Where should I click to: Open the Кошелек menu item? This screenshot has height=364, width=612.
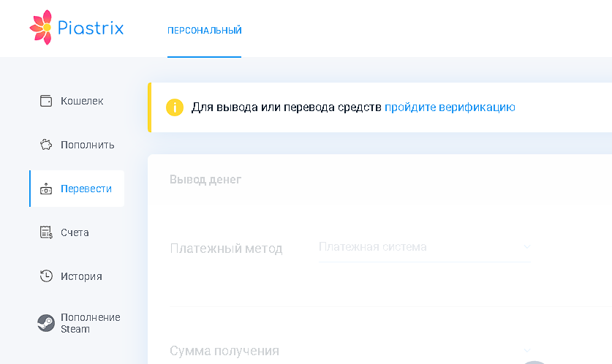pos(77,101)
